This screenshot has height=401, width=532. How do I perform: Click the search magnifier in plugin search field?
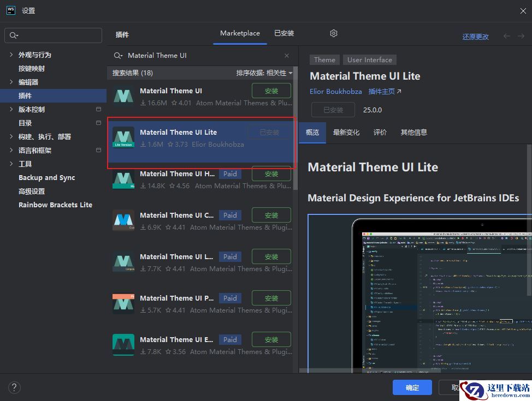tap(118, 56)
